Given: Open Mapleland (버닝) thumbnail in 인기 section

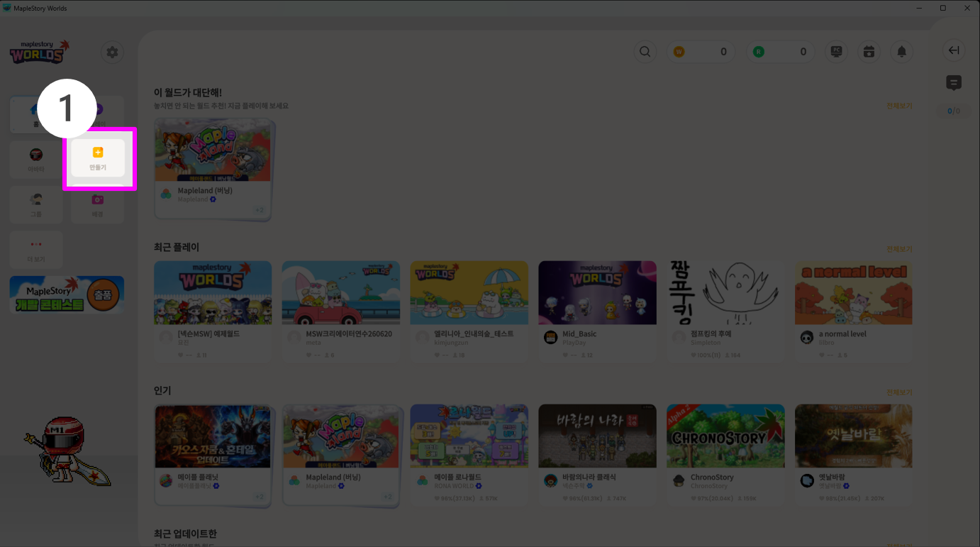Looking at the screenshot, I should point(341,436).
